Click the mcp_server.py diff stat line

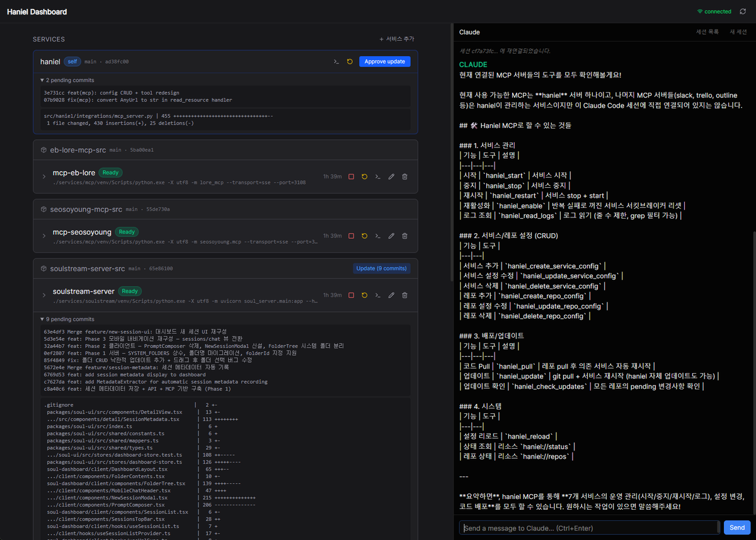(x=158, y=116)
